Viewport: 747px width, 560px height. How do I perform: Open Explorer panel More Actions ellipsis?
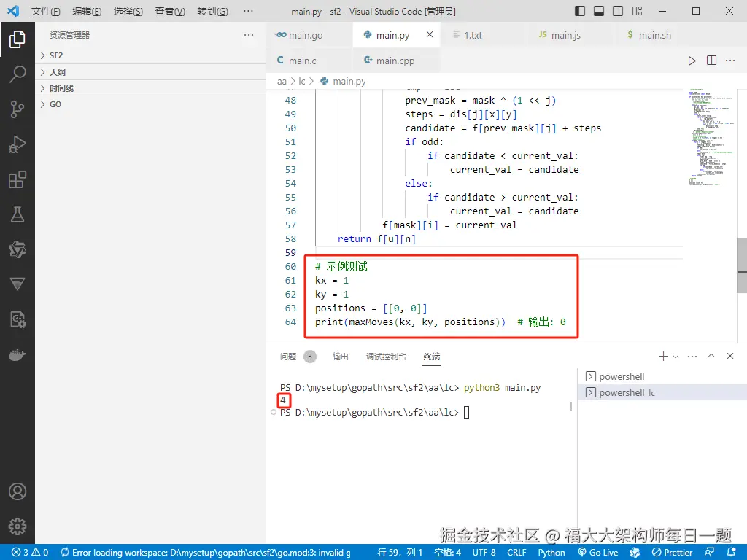pyautogui.click(x=248, y=35)
